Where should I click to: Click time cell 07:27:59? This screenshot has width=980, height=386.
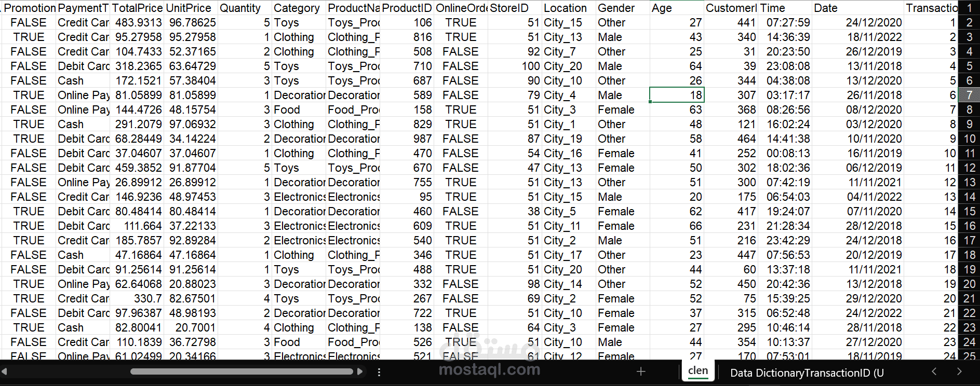pos(785,23)
